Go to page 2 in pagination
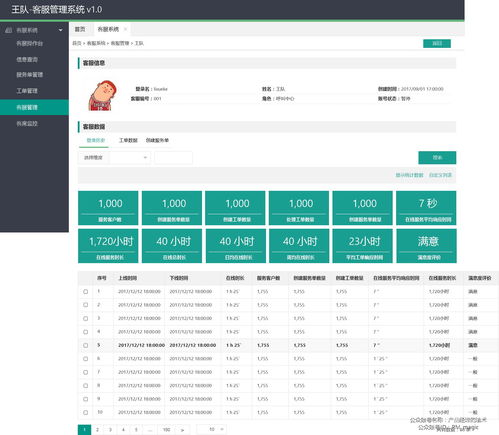This screenshot has width=499, height=435. [x=97, y=430]
